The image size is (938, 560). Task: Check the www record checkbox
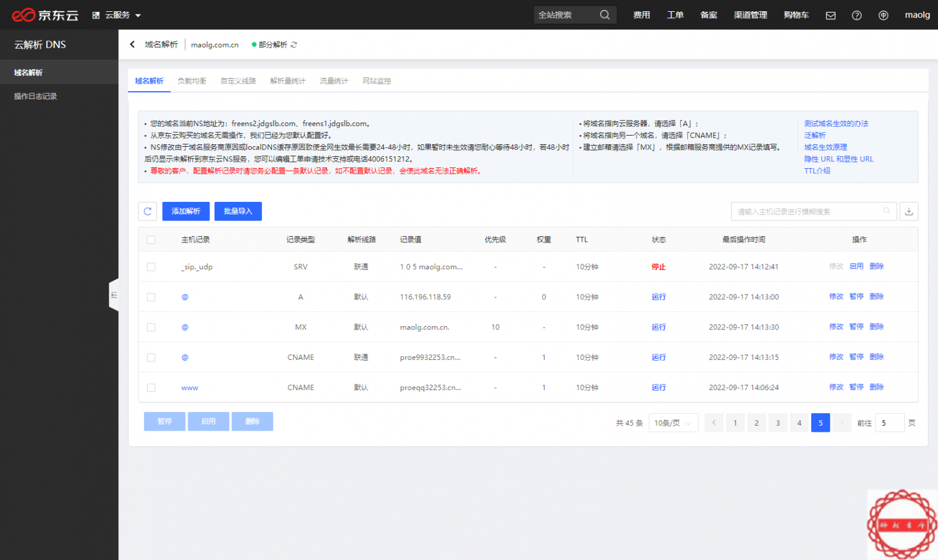[151, 388]
